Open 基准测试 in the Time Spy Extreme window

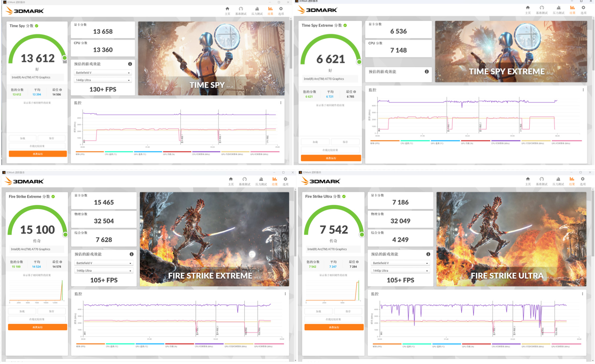[x=542, y=10]
